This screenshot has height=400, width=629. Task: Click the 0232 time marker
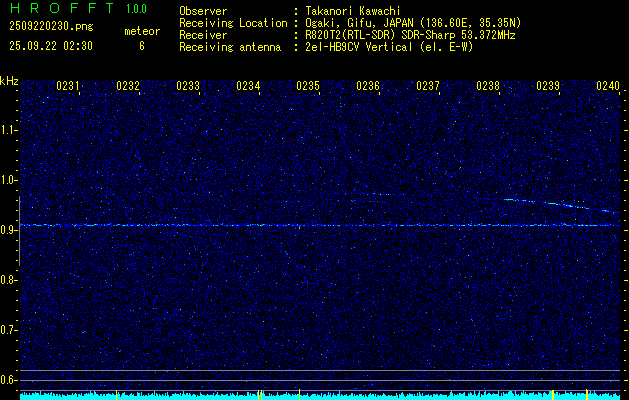click(128, 86)
